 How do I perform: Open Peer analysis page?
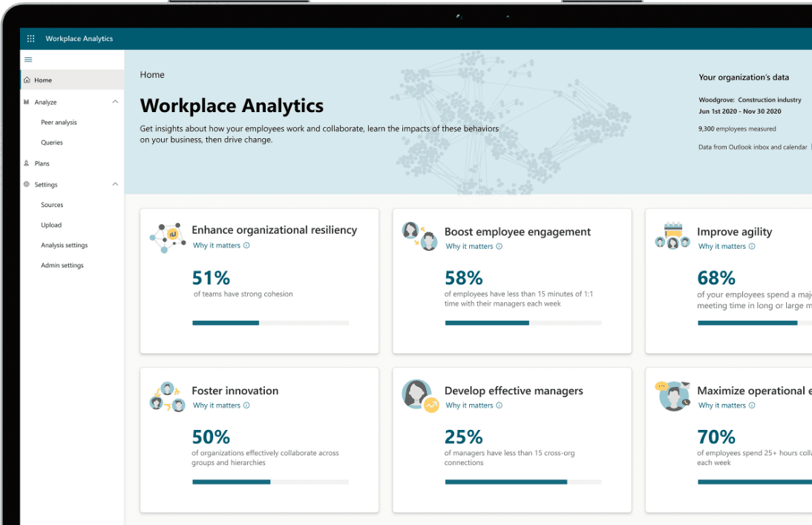click(x=59, y=123)
